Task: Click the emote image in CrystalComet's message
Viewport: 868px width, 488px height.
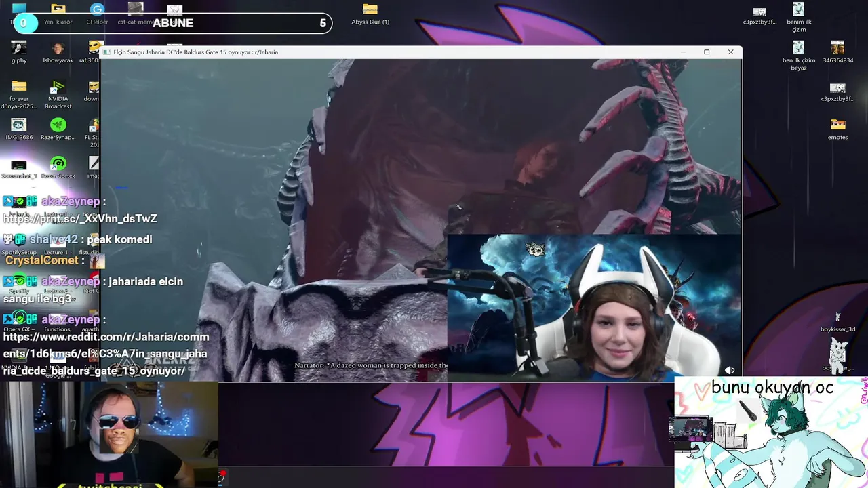Action: click(98, 260)
